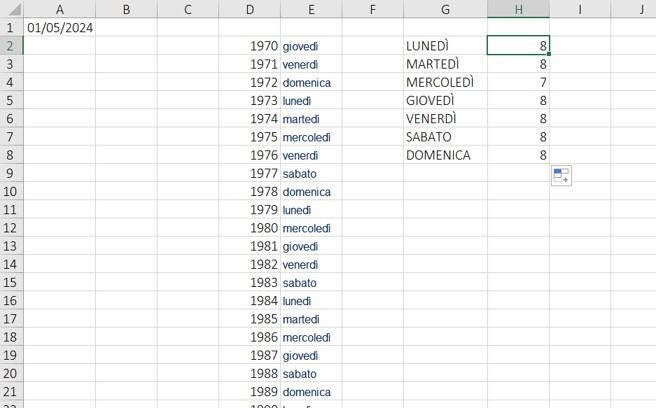
Task: Select column E header
Action: [x=311, y=9]
